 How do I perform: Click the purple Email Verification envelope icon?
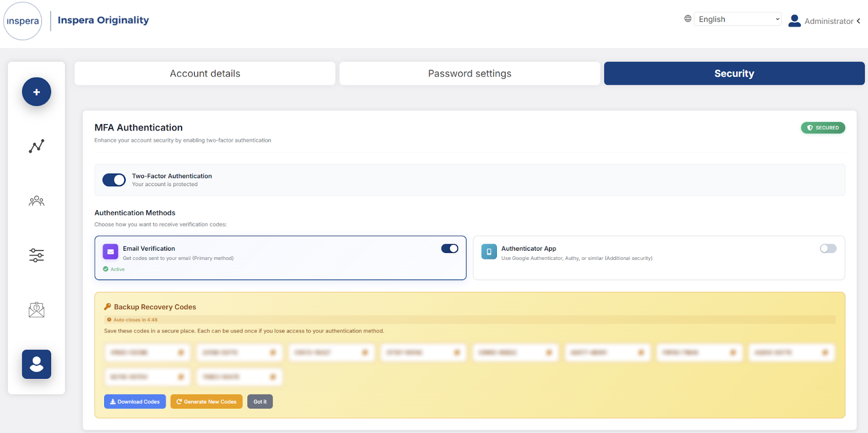(x=110, y=252)
